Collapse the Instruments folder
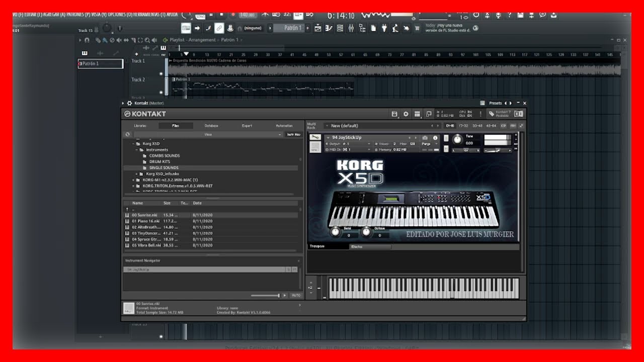Image resolution: width=644 pixels, height=362 pixels. coord(136,150)
